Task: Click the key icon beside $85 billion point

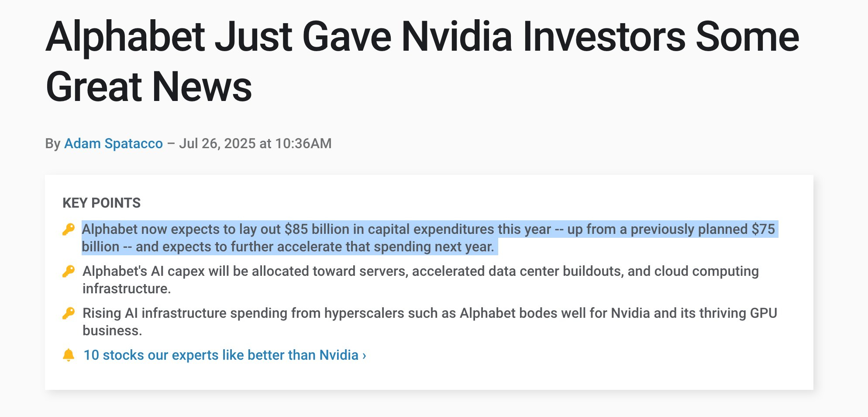Action: tap(69, 229)
